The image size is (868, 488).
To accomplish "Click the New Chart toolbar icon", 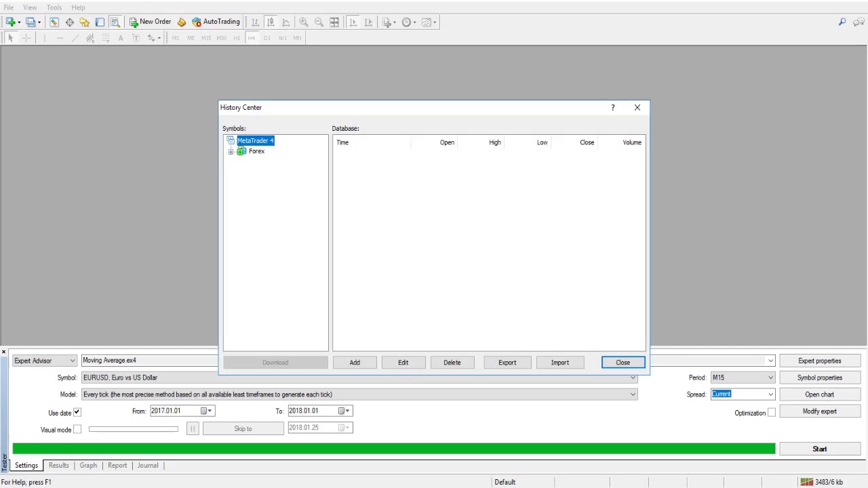I will tap(11, 22).
